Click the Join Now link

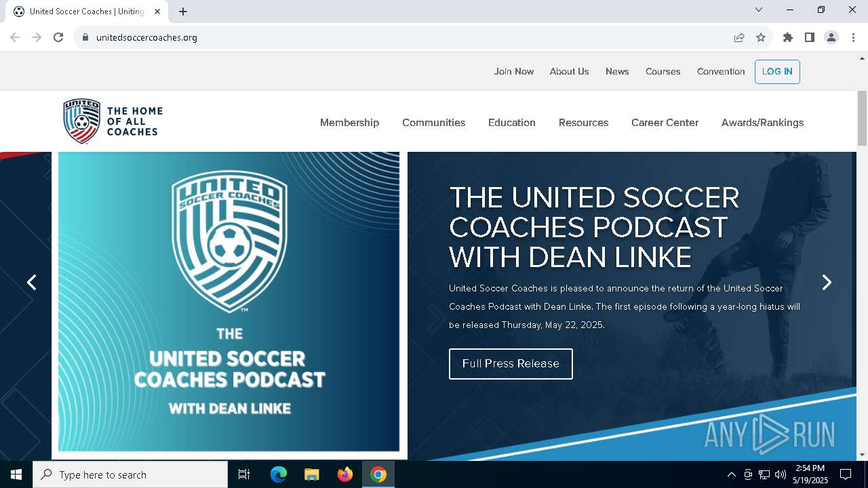[x=514, y=71]
